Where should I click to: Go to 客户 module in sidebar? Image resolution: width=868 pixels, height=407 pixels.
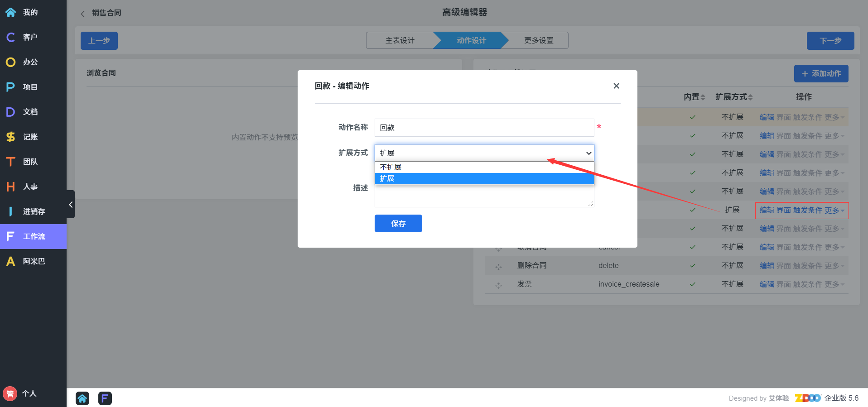33,37
